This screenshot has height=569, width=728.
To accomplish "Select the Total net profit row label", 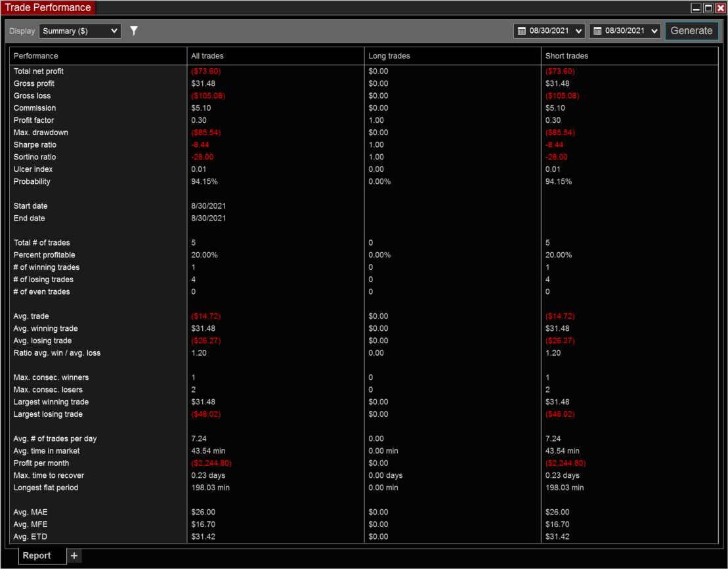I will pyautogui.click(x=39, y=71).
